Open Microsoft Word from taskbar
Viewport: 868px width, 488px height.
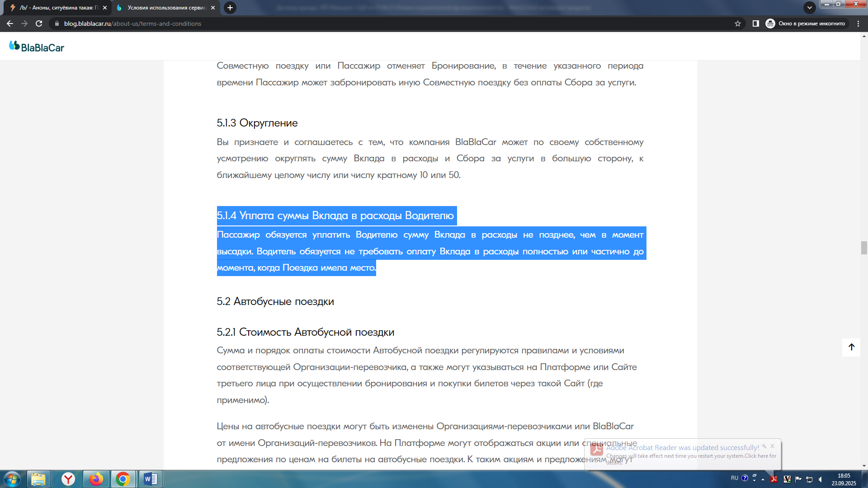pos(151,479)
